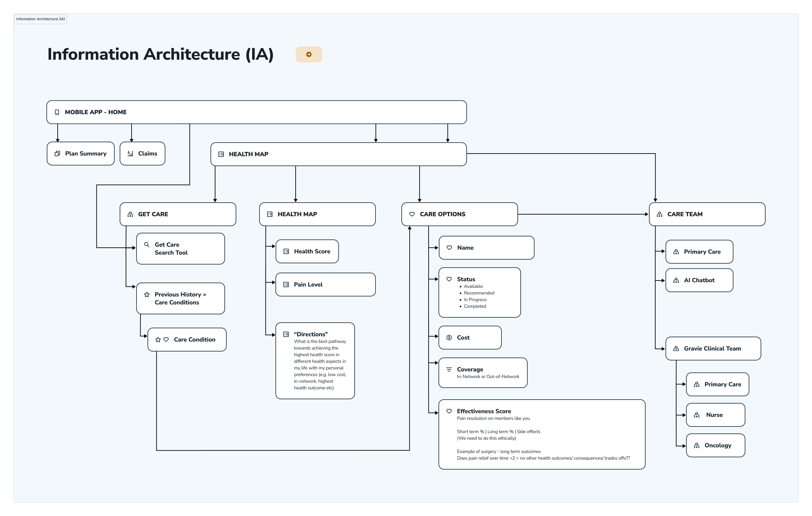Click the Information Architecture (IA) page title
The width and height of the screenshot is (812, 516).
pos(160,54)
